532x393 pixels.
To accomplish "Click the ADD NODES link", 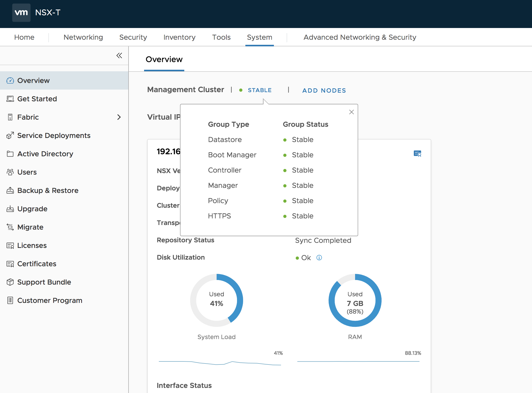I will pyautogui.click(x=324, y=90).
